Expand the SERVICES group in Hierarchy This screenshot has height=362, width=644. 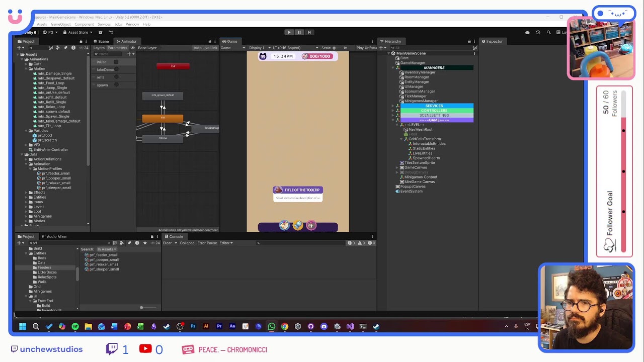(393, 106)
